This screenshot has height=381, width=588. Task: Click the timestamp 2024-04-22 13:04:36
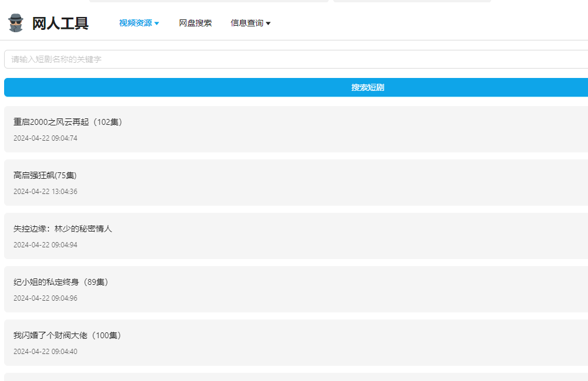point(45,192)
